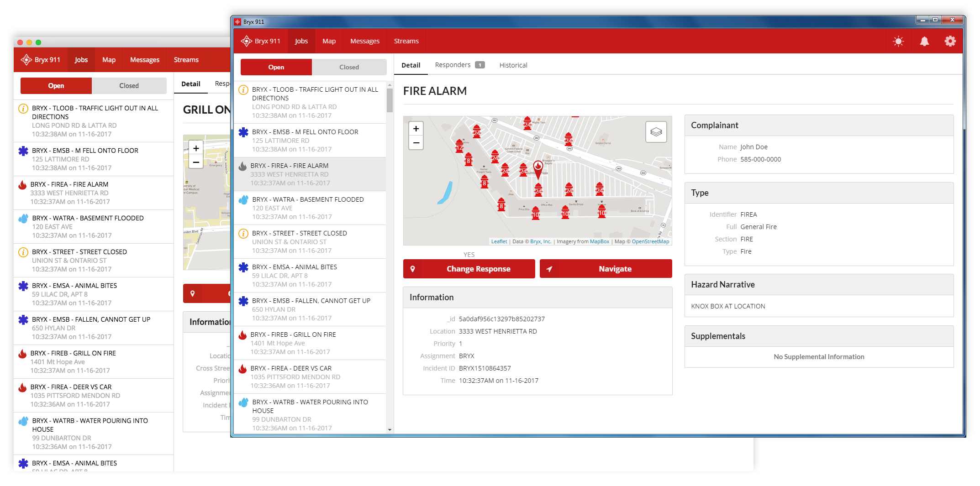The image size is (980, 486).
Task: Click the Bryx 911 logo in front window
Action: click(x=260, y=41)
